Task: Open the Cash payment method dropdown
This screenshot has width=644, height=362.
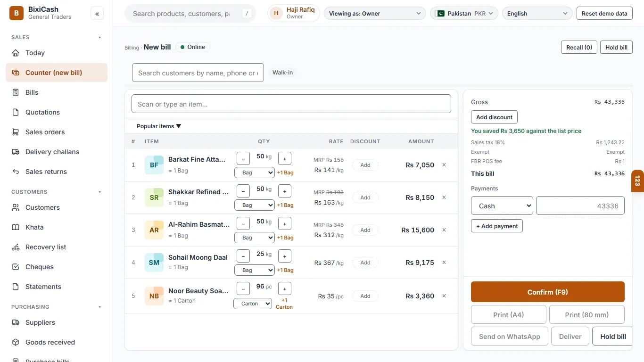Action: coord(502,206)
